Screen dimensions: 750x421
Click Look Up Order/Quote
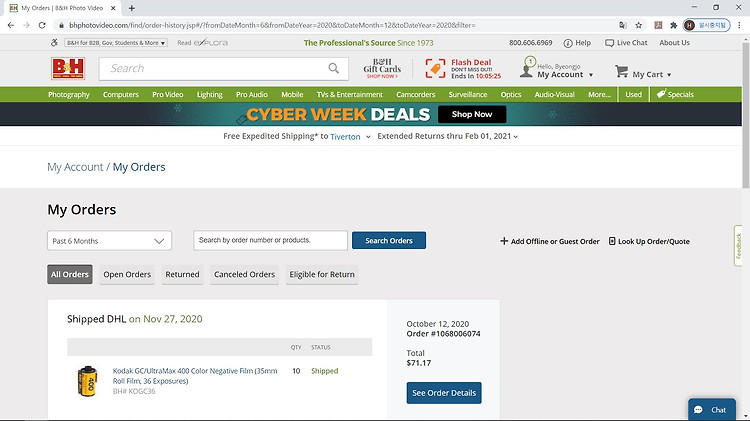[x=649, y=241]
